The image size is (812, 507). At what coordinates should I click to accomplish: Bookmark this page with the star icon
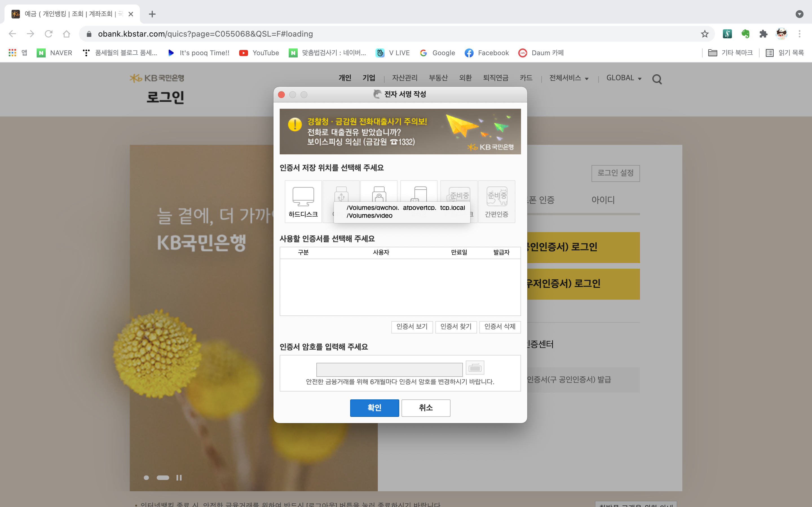[x=704, y=34]
